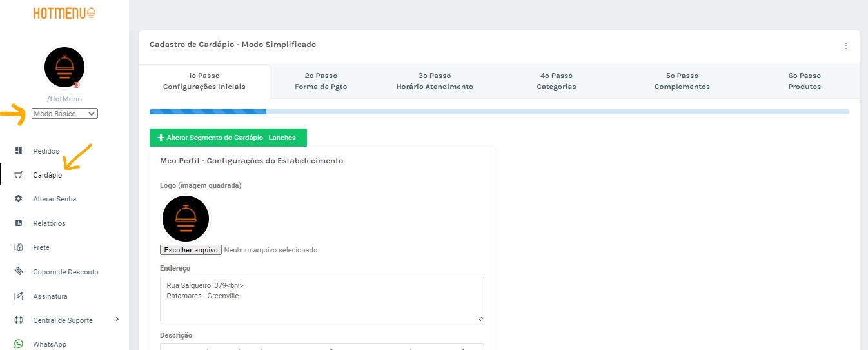Click inside the Endereço text area
The height and width of the screenshot is (350, 868).
pyautogui.click(x=322, y=299)
